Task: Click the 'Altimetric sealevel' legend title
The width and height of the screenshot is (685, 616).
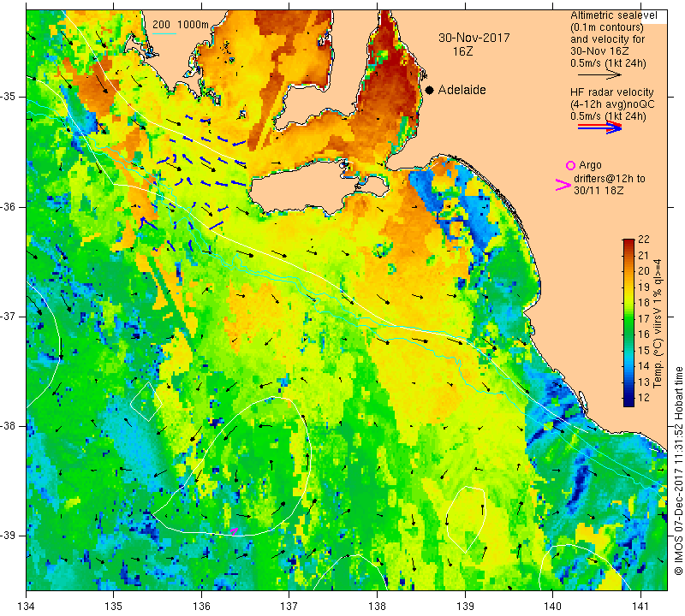Action: pos(613,15)
